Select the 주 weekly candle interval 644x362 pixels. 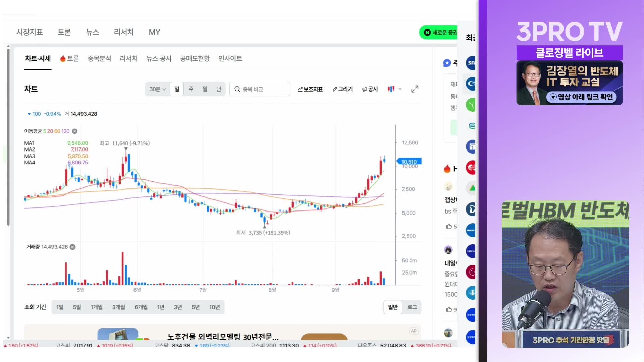[191, 89]
